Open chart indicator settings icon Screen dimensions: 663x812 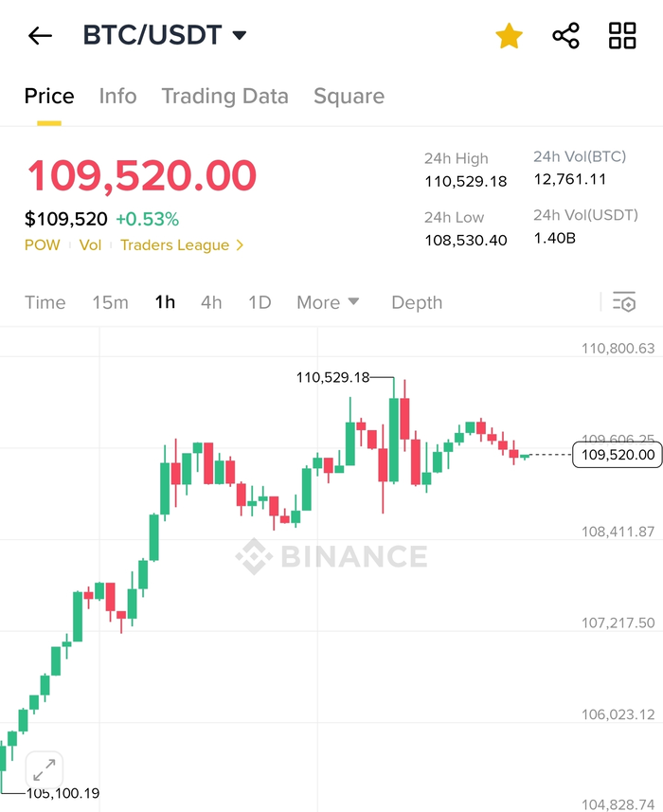(623, 302)
